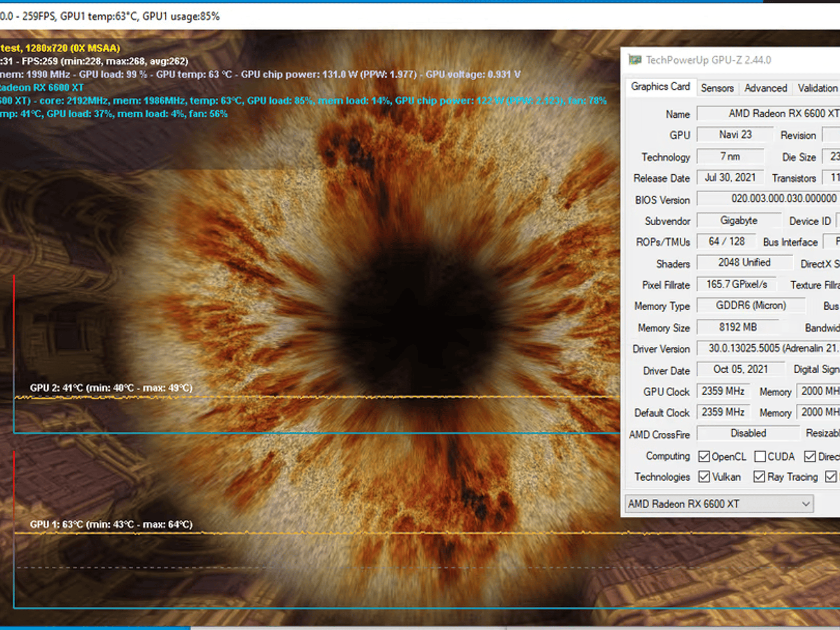Viewport: 840px width, 630px height.
Task: Click the Subvendor field showing Gigabyte
Action: coord(738,221)
